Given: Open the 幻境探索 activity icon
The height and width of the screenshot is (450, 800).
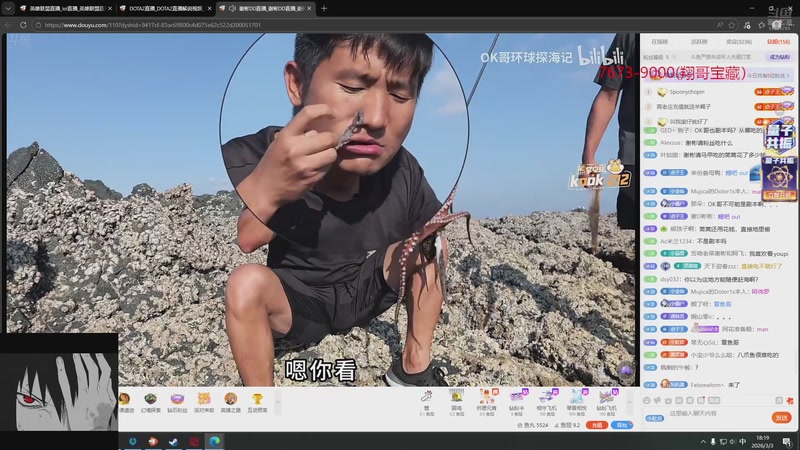Looking at the screenshot, I should (x=151, y=402).
